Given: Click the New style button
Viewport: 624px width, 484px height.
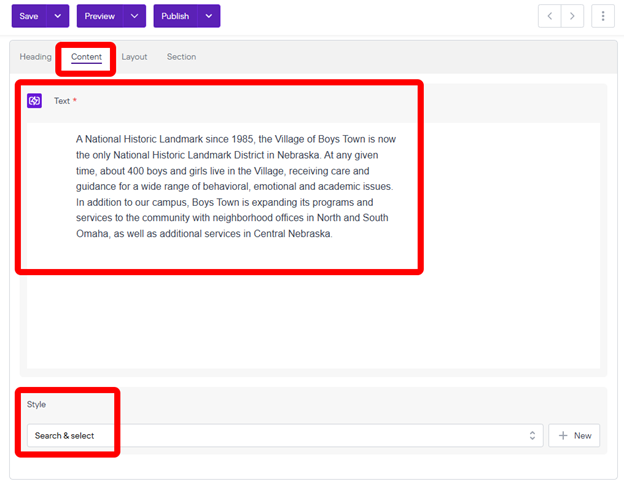Looking at the screenshot, I should 574,435.
